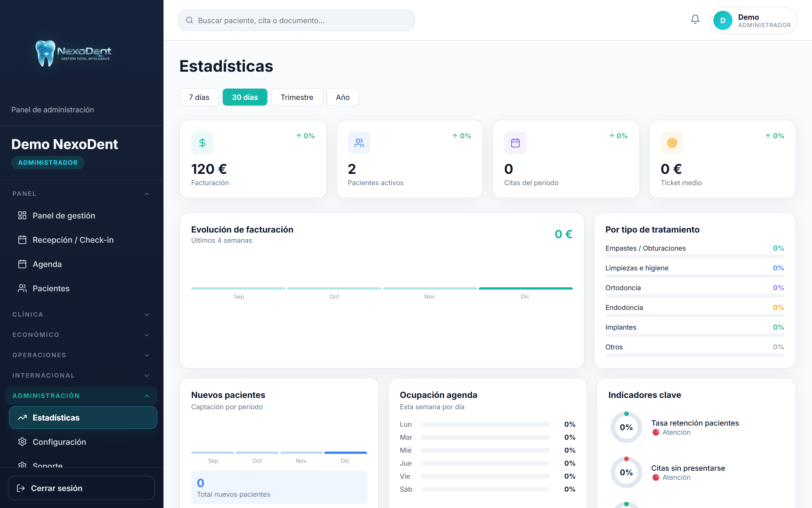This screenshot has height=508, width=812.
Task: Collapse the ADMINISTRACIÓN sidebar section
Action: click(x=81, y=396)
